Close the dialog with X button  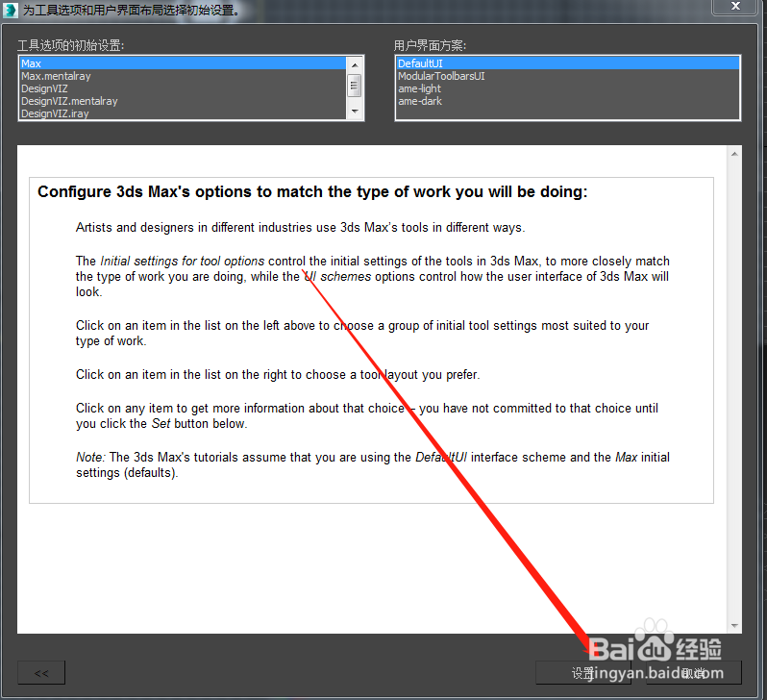735,7
